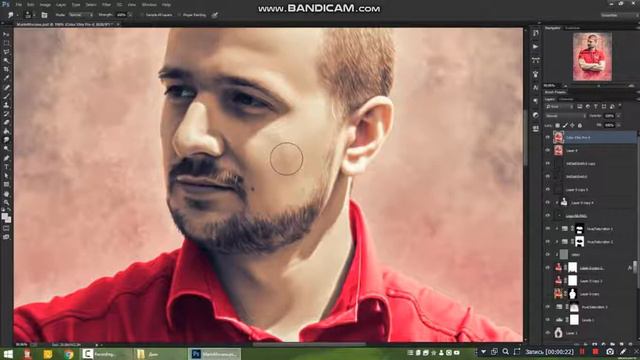
Task: Select the Quick Selection tool
Action: click(6, 61)
